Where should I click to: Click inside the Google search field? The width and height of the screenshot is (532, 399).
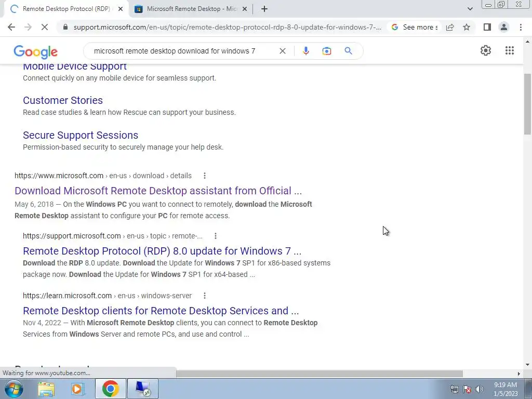tap(175, 51)
